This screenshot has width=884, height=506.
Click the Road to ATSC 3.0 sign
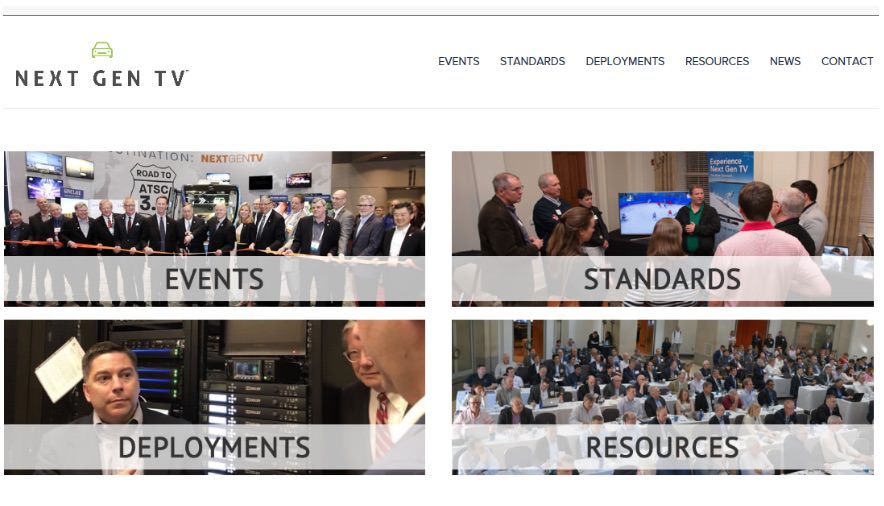tap(153, 187)
